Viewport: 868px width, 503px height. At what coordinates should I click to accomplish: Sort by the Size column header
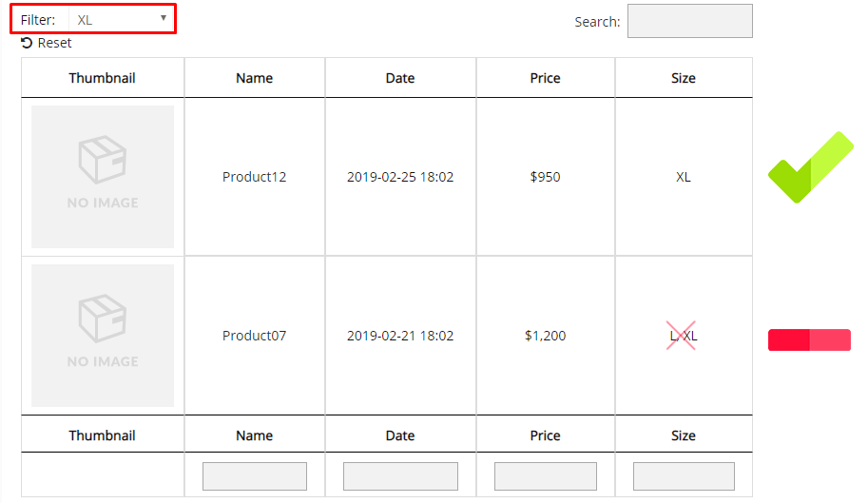tap(684, 78)
